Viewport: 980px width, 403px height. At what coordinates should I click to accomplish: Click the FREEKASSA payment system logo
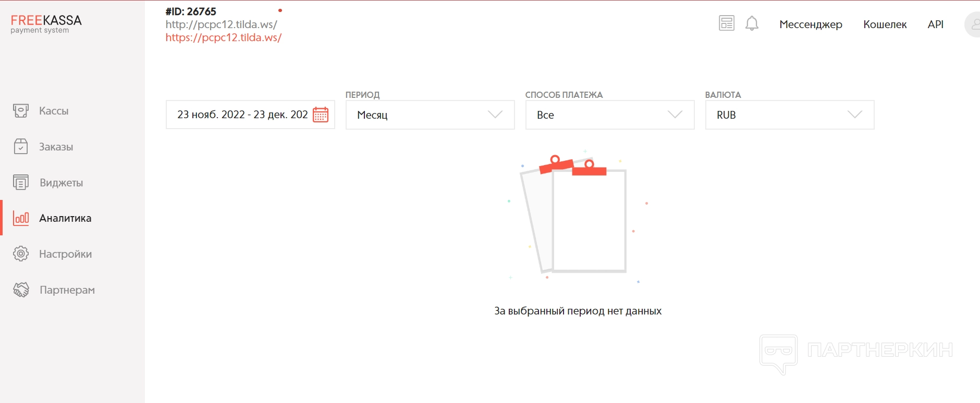pos(46,23)
